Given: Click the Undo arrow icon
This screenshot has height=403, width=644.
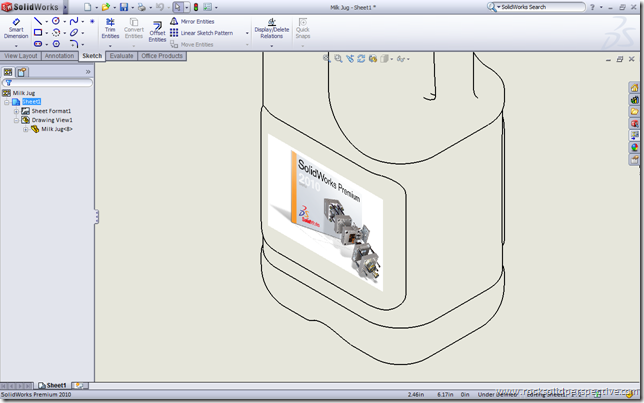Looking at the screenshot, I should click(160, 7).
